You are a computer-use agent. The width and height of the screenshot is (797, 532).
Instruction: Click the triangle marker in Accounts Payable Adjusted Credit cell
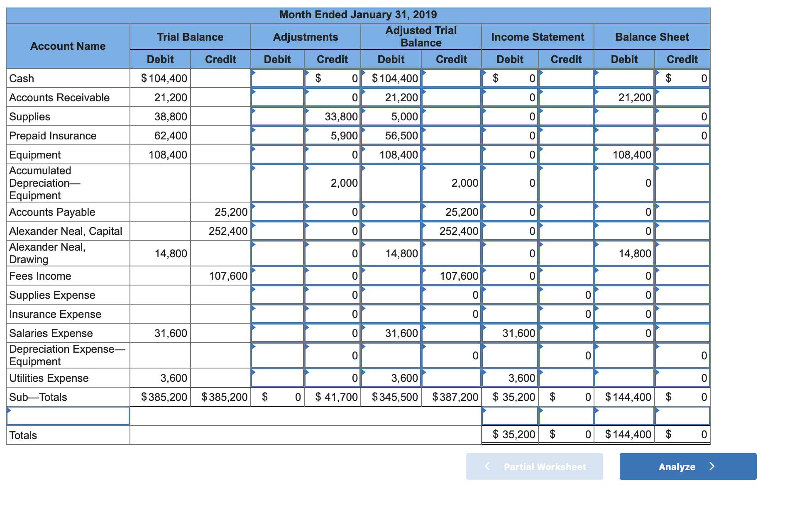pos(423,206)
